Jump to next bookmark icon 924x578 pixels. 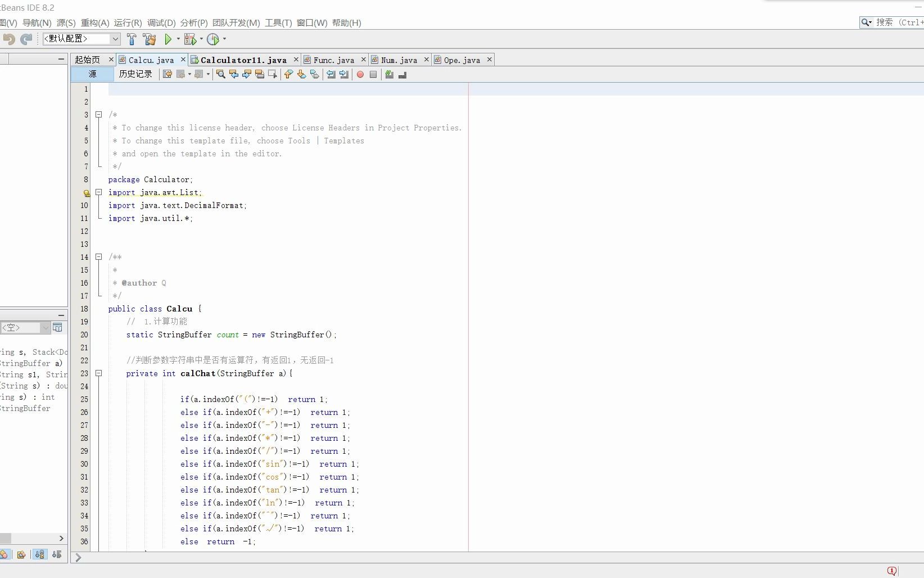click(x=302, y=74)
